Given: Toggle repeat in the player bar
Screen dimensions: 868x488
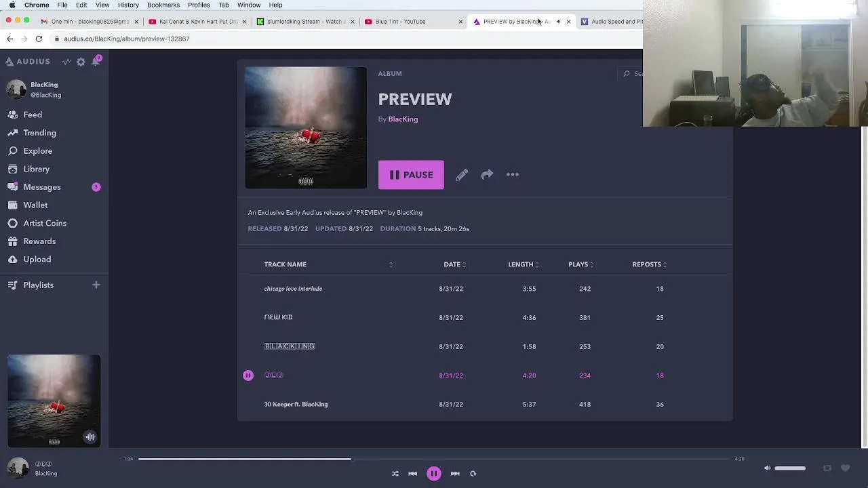Looking at the screenshot, I should [x=473, y=474].
